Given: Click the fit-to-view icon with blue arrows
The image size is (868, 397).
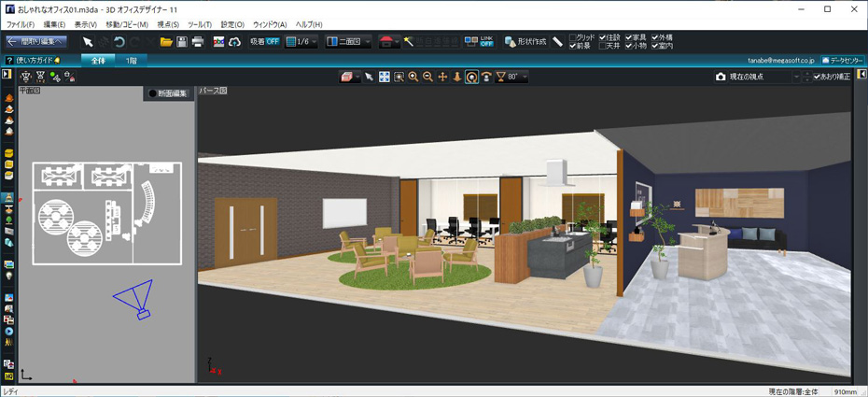Looking at the screenshot, I should 385,77.
